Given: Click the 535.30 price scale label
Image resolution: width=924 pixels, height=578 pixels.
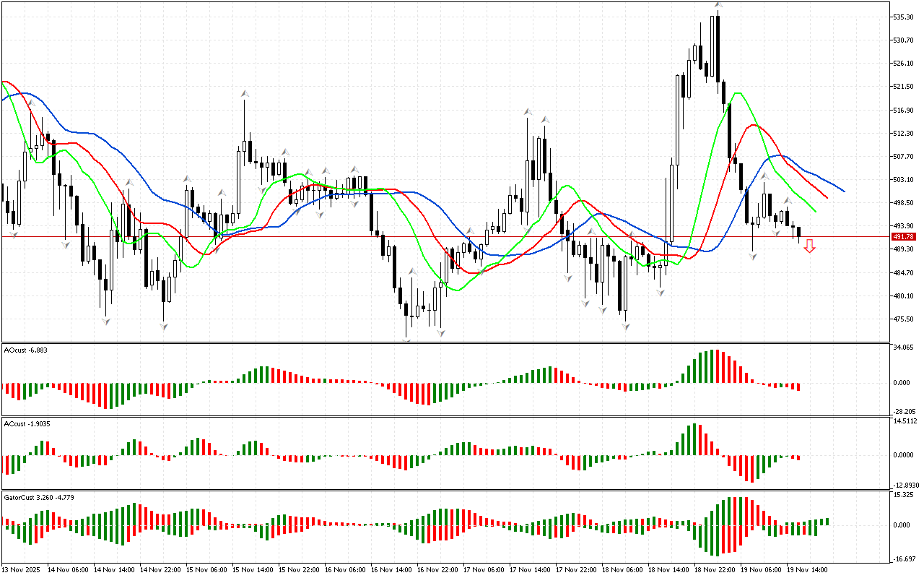Looking at the screenshot, I should [x=905, y=17].
